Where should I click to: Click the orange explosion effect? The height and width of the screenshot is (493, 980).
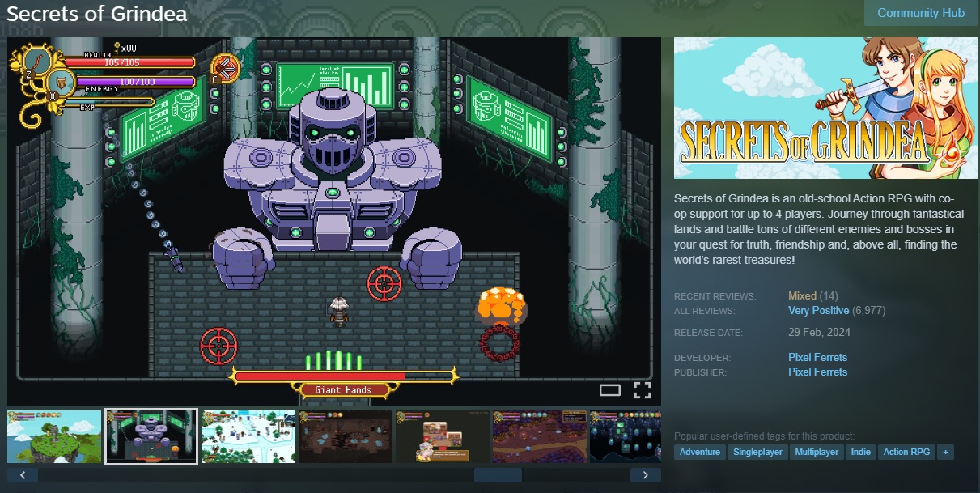[502, 306]
